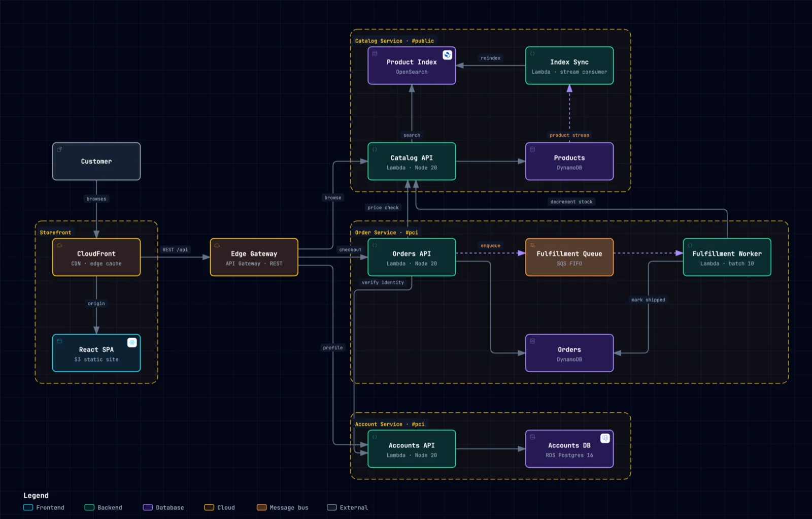The width and height of the screenshot is (812, 519).
Task: Click the Backend legend swatch
Action: point(89,507)
